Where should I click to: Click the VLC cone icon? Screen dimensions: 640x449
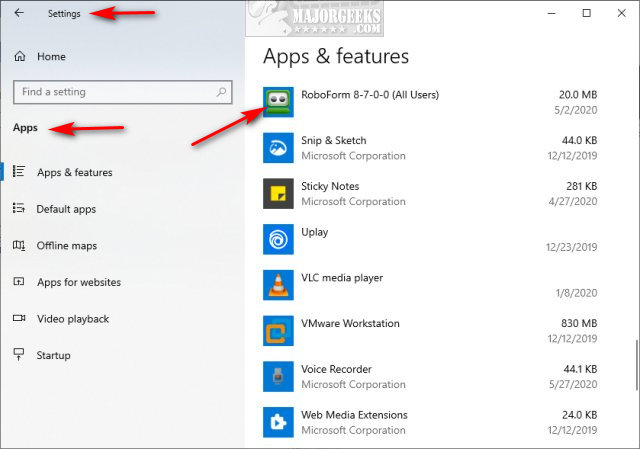[x=278, y=285]
